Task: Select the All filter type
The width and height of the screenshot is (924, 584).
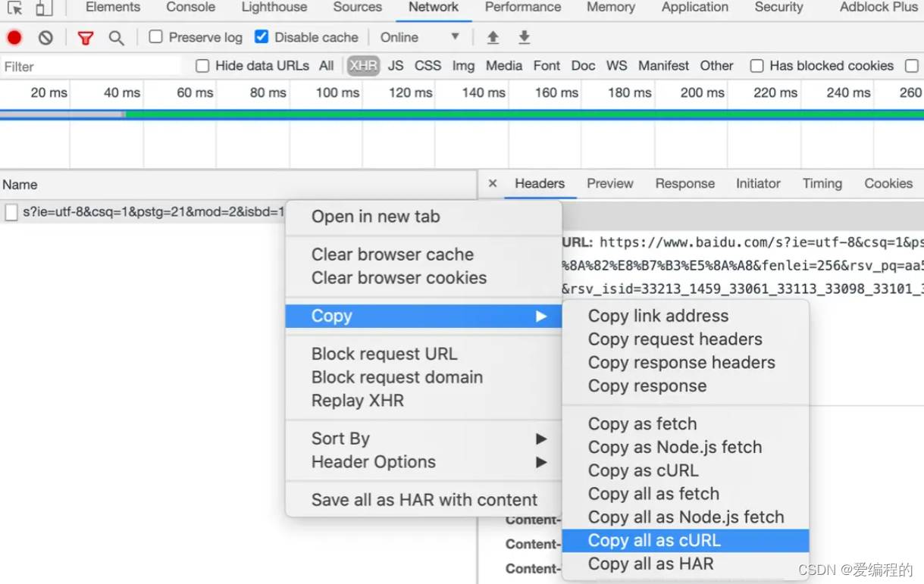Action: coord(327,66)
